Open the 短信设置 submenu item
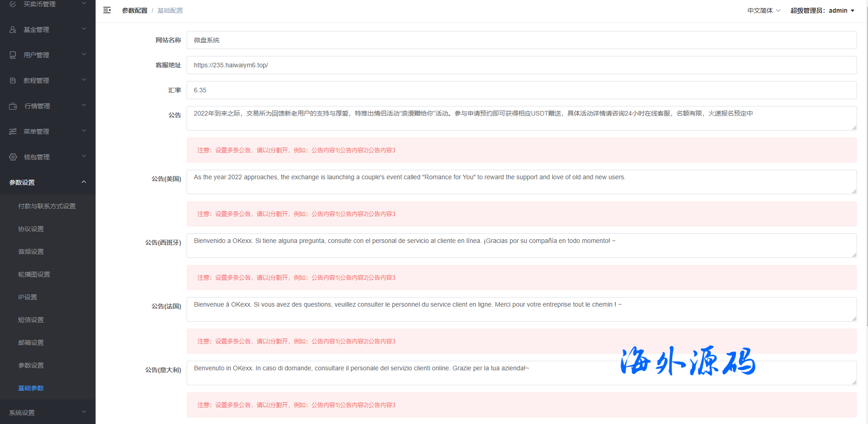The width and height of the screenshot is (868, 424). pos(31,320)
